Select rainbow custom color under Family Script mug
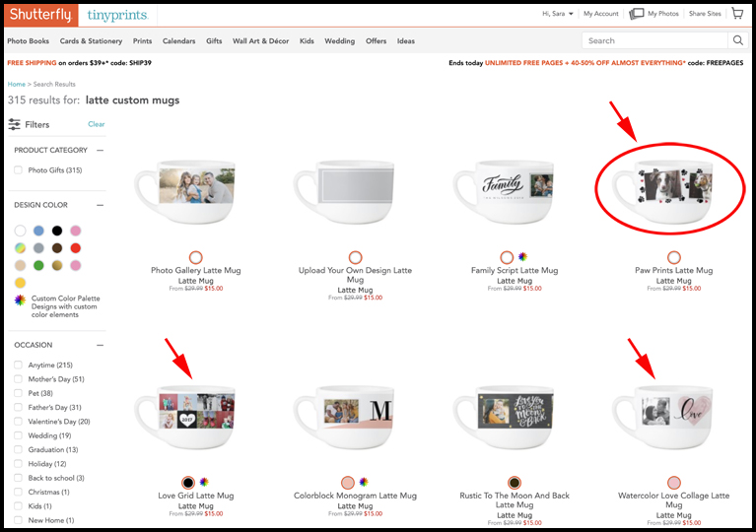The width and height of the screenshot is (756, 532). pos(522,256)
